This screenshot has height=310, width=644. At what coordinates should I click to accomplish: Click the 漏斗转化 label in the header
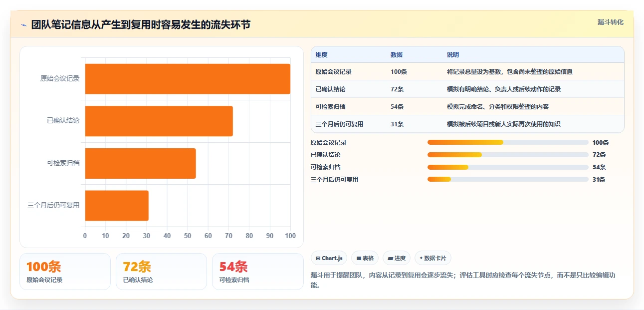pos(611,22)
